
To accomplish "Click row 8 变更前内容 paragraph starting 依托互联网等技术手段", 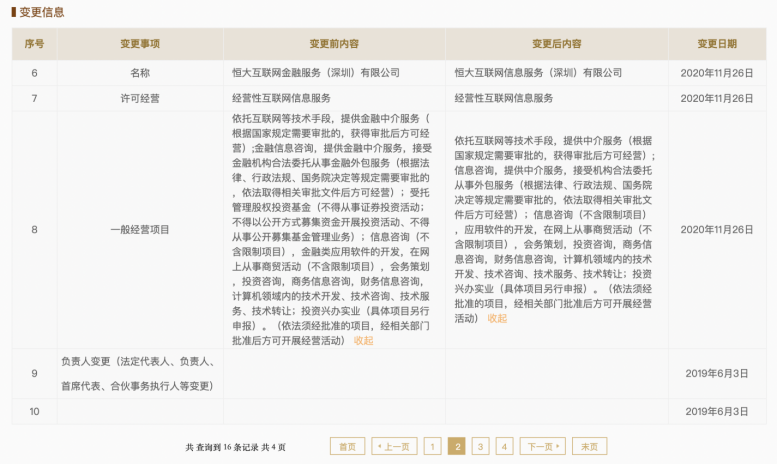I will [332, 230].
